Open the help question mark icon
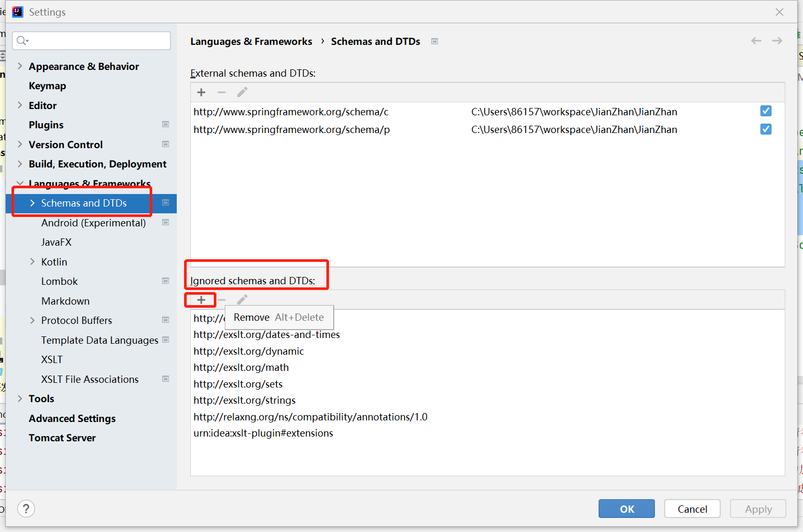Viewport: 803px width, 532px height. [26, 509]
